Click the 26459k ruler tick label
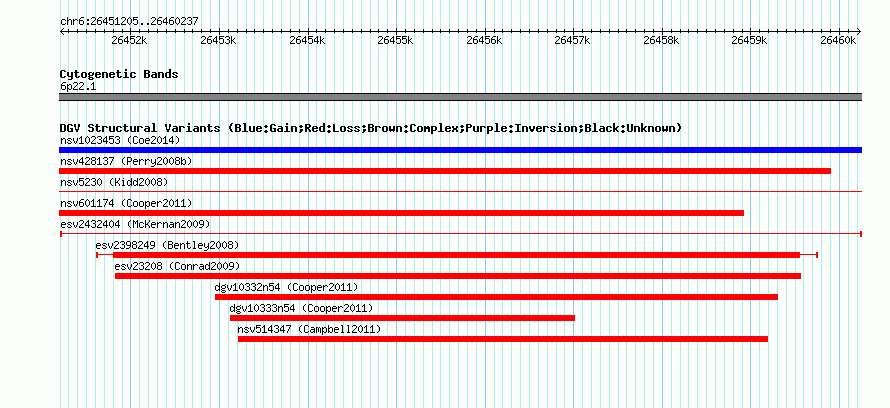 click(x=750, y=40)
